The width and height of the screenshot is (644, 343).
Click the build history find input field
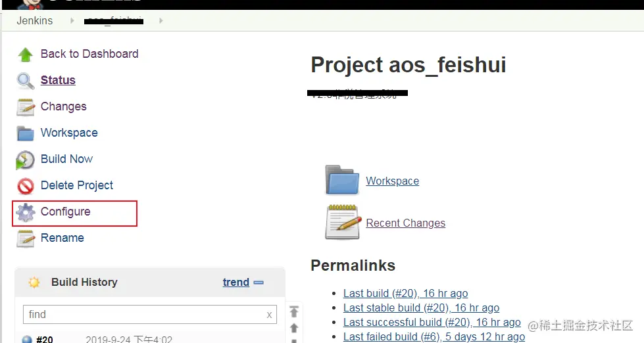[149, 315]
